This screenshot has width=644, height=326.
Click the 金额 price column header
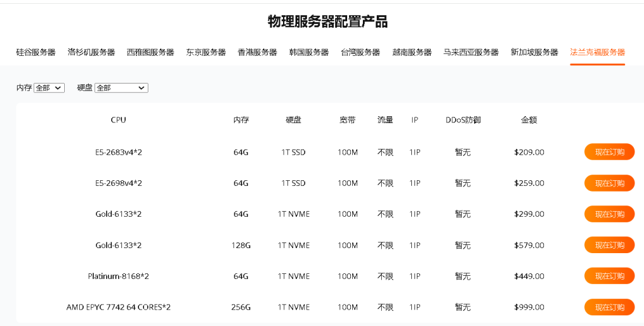[x=529, y=120]
